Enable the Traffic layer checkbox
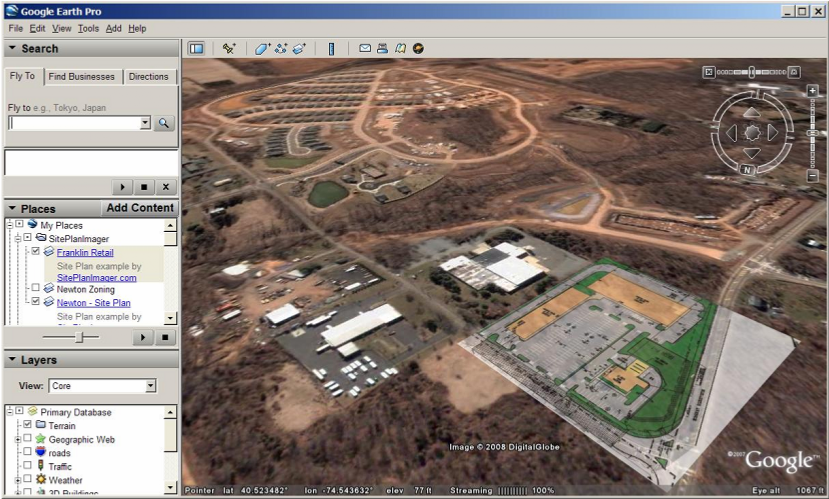 tap(27, 466)
